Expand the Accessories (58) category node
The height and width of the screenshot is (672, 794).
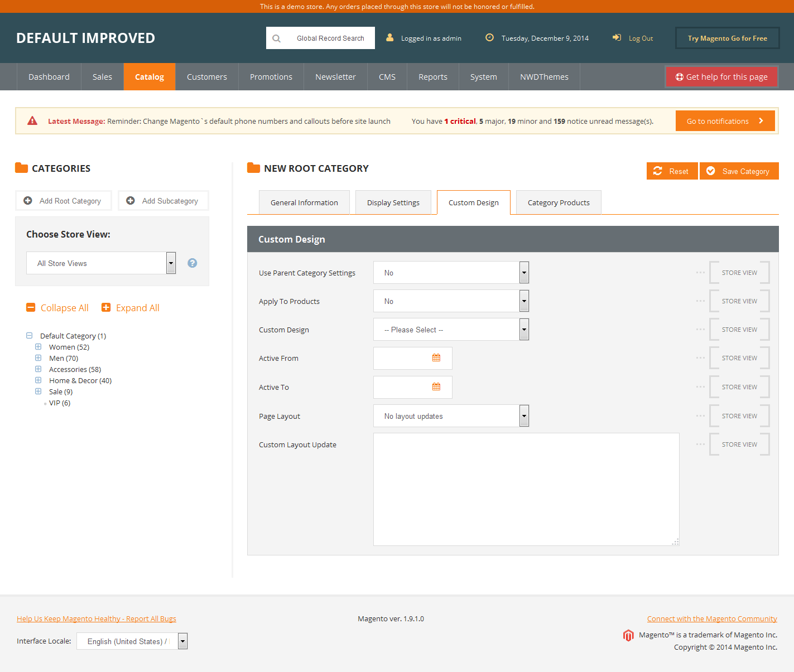(39, 369)
